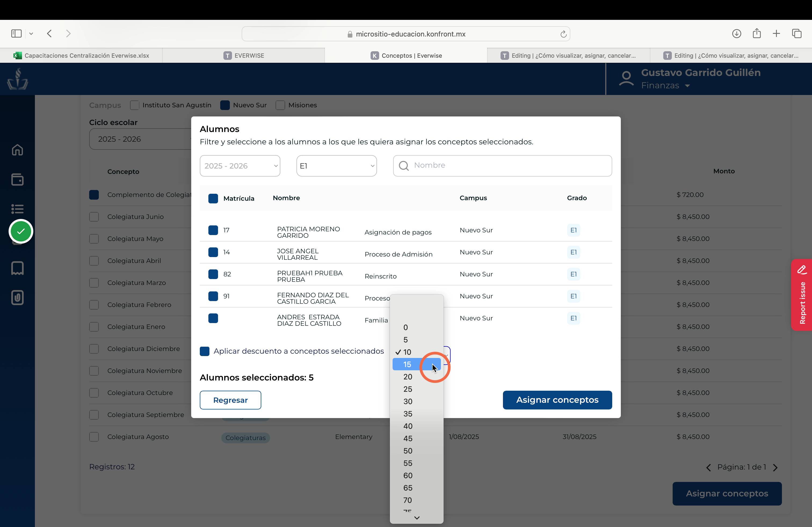Switch to Capacitaciones Centralización Everwise.xlsx tab

pyautogui.click(x=81, y=56)
